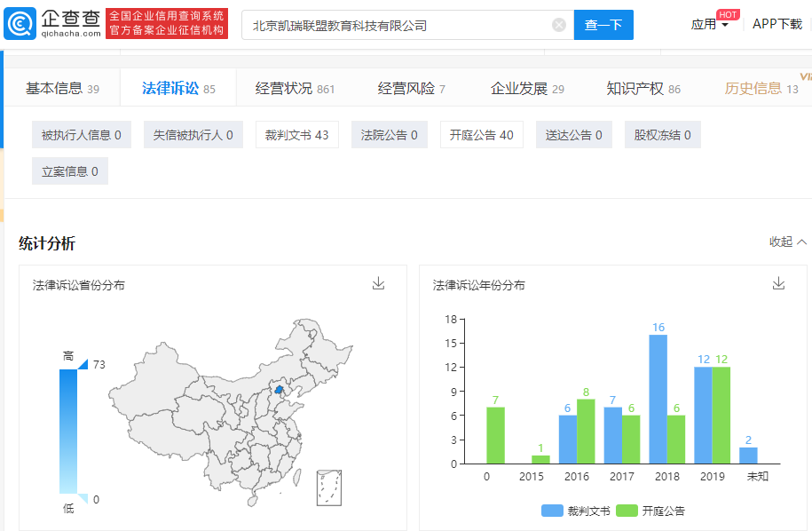Click the 2017 green bar labeled 6
The width and height of the screenshot is (812, 531).
(631, 440)
